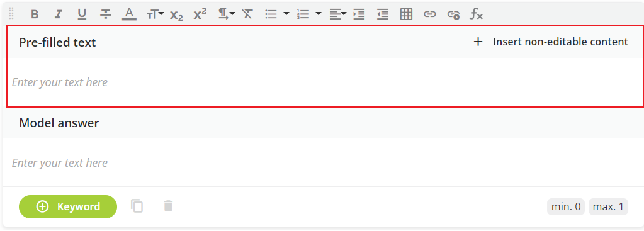Add a Keyword with the green button
Screen dimensions: 644x231
(x=68, y=206)
